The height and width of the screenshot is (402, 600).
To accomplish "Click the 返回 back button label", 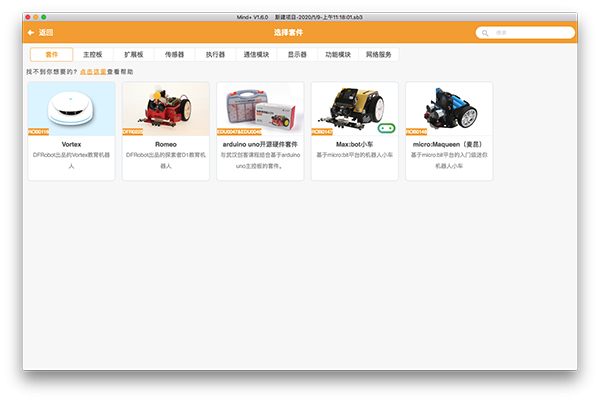I will pos(46,33).
